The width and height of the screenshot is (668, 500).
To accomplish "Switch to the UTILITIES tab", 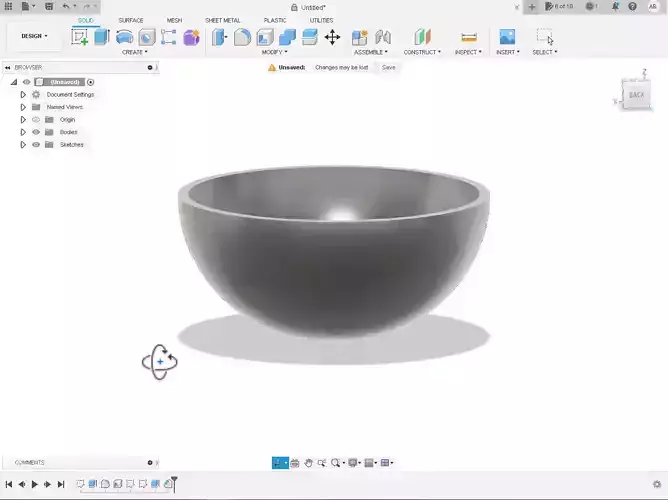I will [x=321, y=20].
